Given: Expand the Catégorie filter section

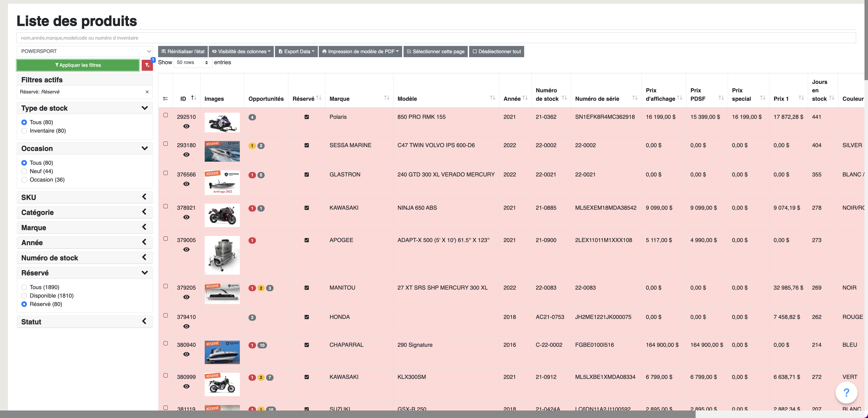Looking at the screenshot, I should coord(144,212).
